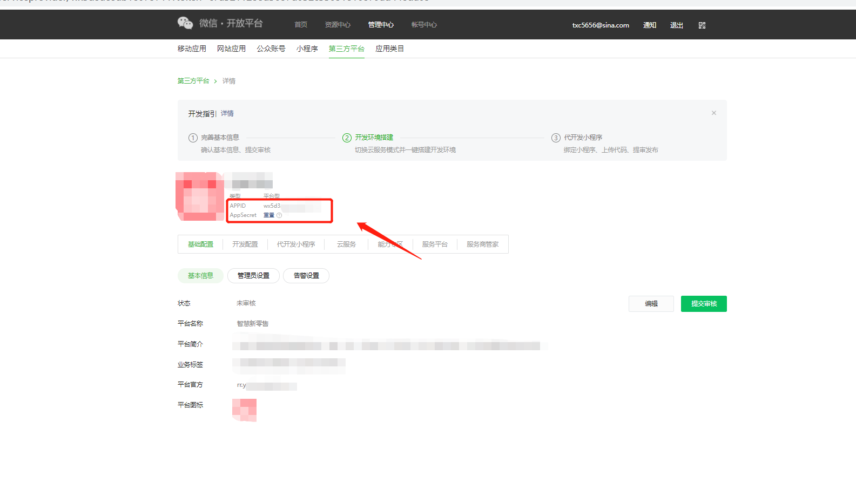Click step 2 circle 开发环境搭建
The width and height of the screenshot is (856, 504).
[x=347, y=138]
